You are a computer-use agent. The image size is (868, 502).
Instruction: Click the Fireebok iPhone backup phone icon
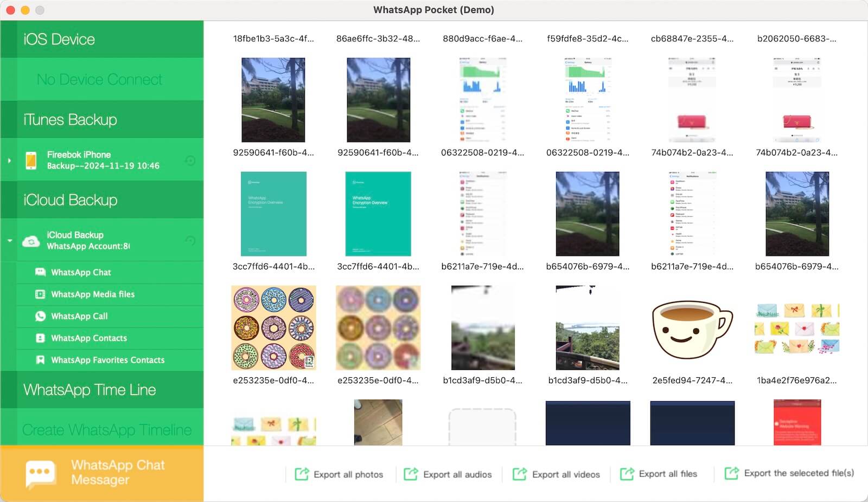[31, 160]
